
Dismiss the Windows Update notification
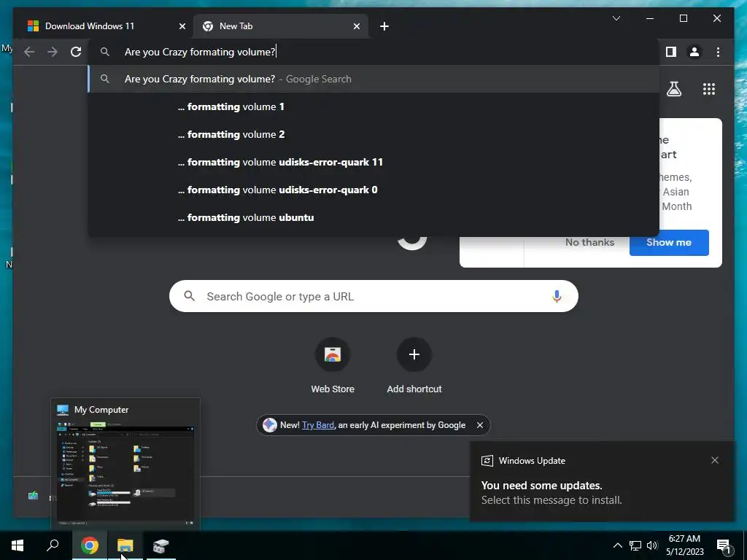click(715, 460)
